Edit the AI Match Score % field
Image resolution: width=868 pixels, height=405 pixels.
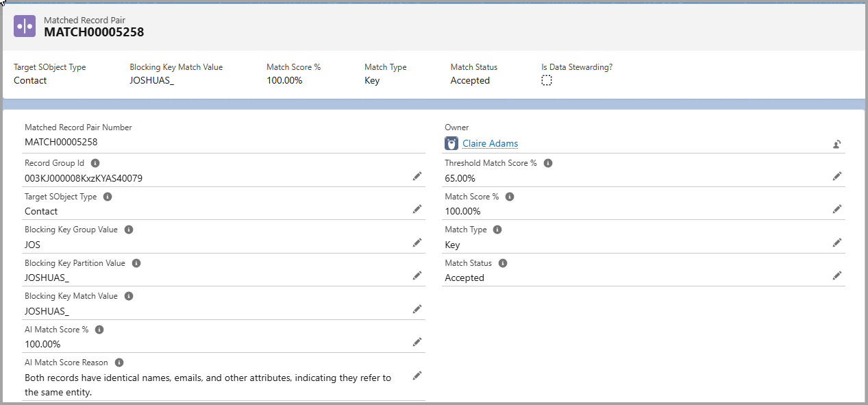pos(417,342)
